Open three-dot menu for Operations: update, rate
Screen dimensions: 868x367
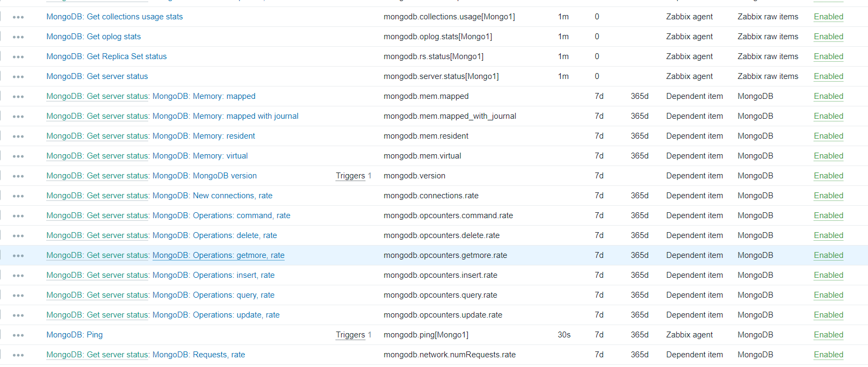(18, 315)
